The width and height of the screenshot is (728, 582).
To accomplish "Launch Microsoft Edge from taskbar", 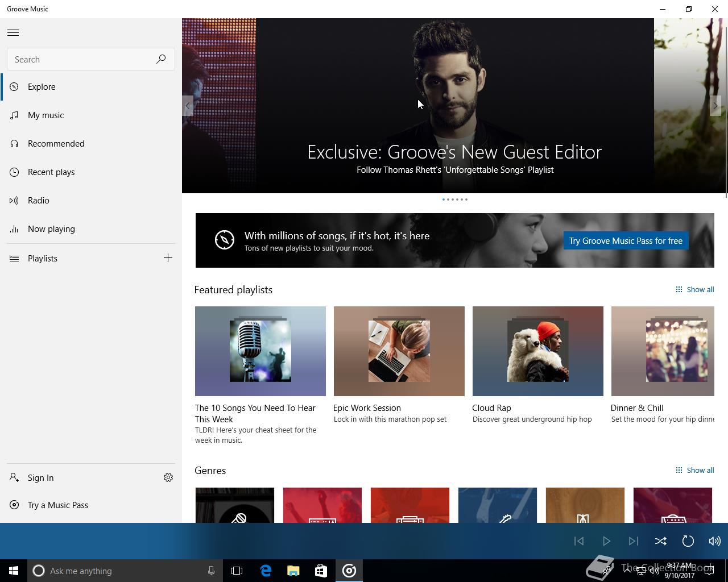I will (266, 571).
